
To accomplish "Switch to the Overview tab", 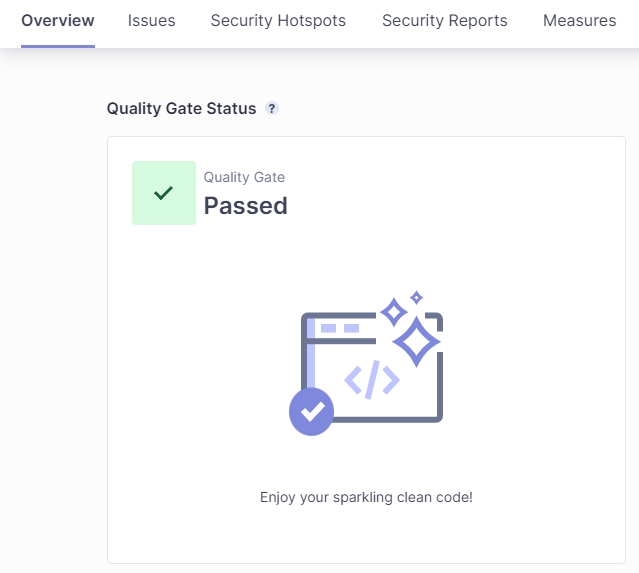I will pos(58,20).
